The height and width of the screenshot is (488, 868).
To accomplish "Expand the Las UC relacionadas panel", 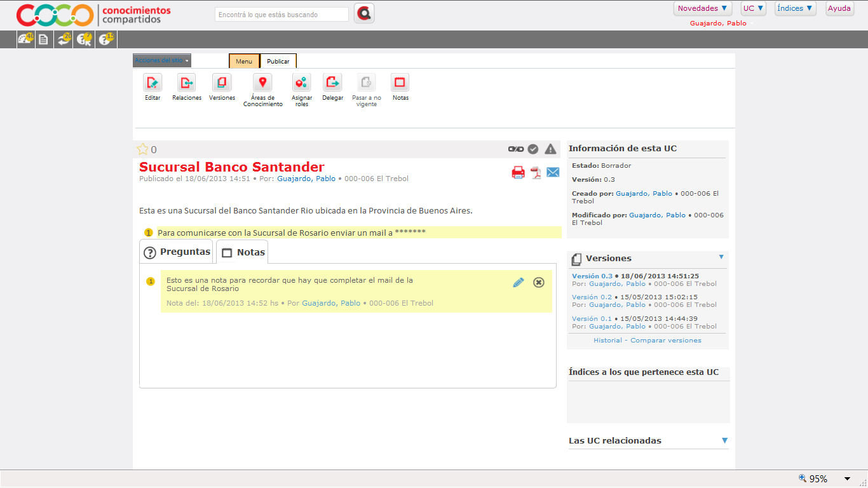I will (x=724, y=440).
